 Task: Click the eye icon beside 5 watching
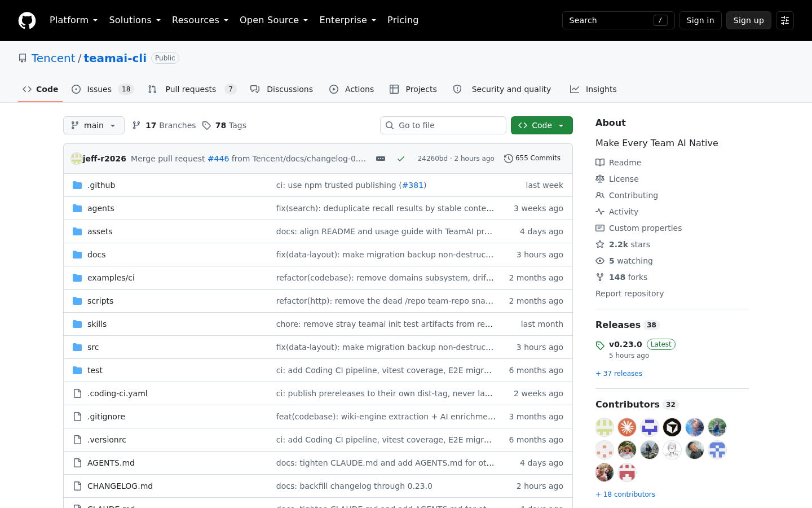[600, 261]
